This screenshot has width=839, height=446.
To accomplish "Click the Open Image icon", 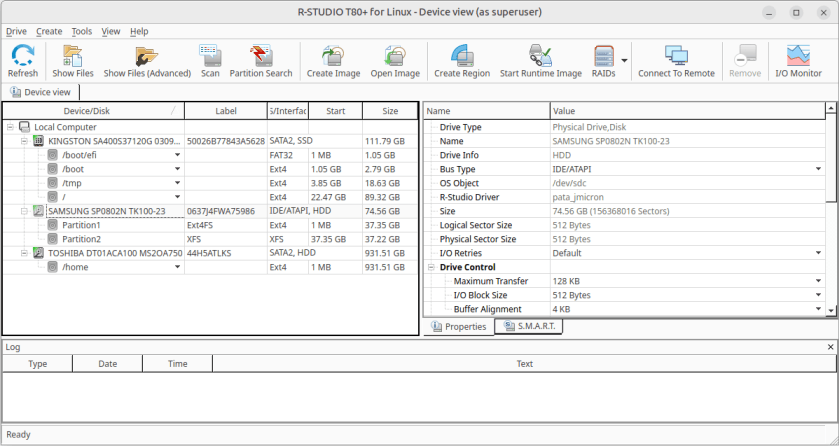I will pyautogui.click(x=395, y=56).
